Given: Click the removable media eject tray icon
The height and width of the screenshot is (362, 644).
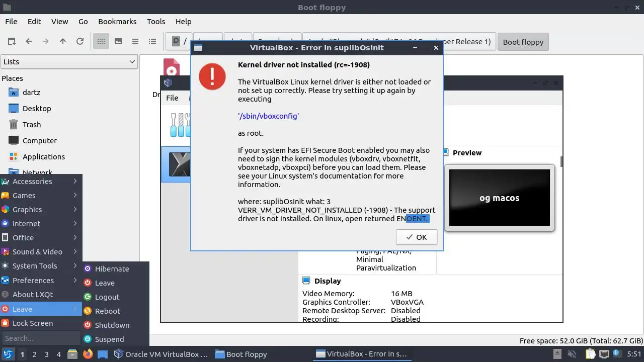Looking at the screenshot, I should (557, 354).
